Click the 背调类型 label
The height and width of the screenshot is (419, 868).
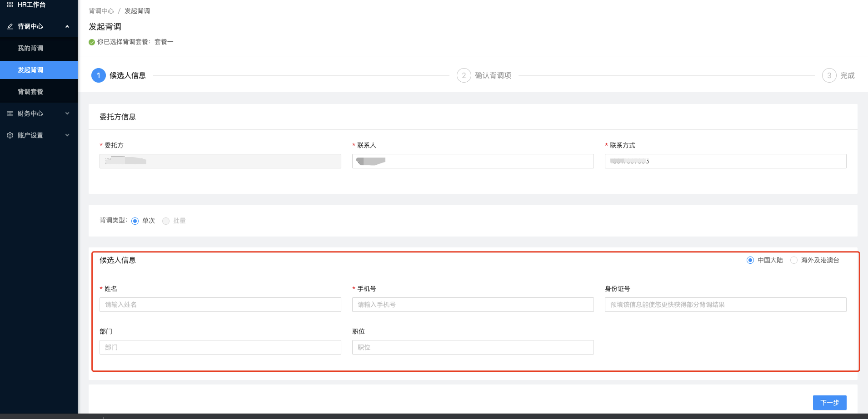point(114,221)
